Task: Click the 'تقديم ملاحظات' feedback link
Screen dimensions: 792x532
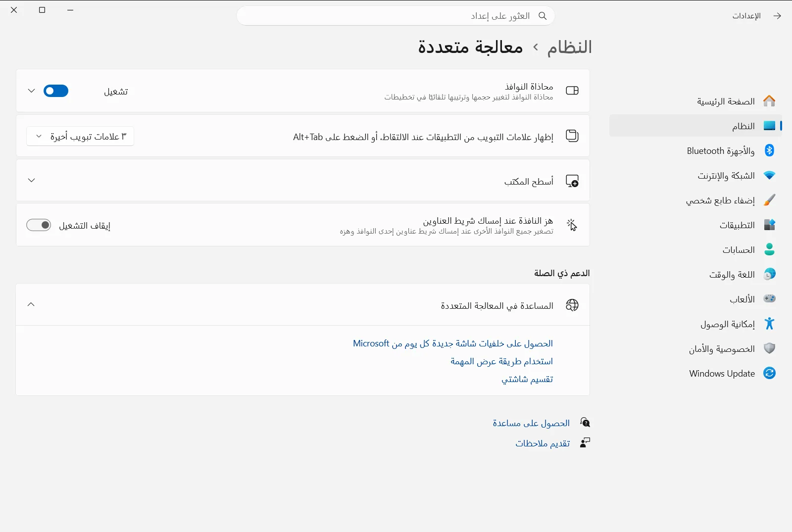Action: pyautogui.click(x=543, y=443)
